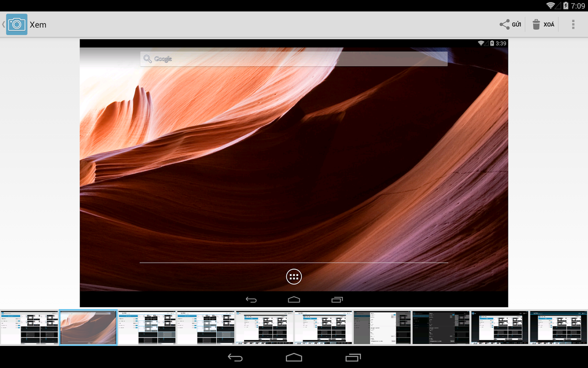
Task: Select the first thumbnail in the filmstrip
Action: tap(29, 328)
